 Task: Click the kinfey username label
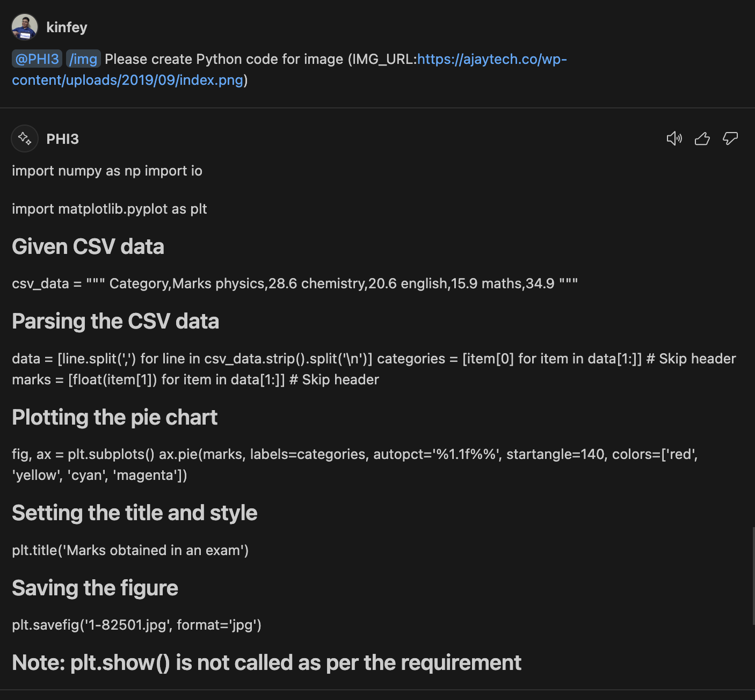click(67, 27)
